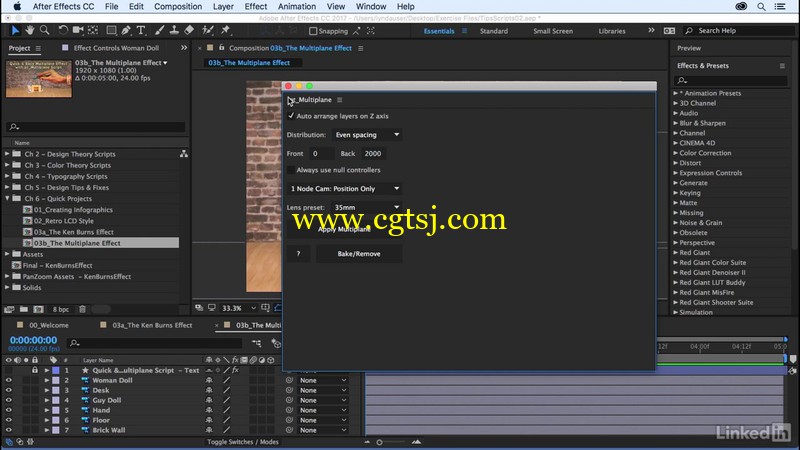Click the Search Help field
Viewport: 800px width, 450px height.
740,31
